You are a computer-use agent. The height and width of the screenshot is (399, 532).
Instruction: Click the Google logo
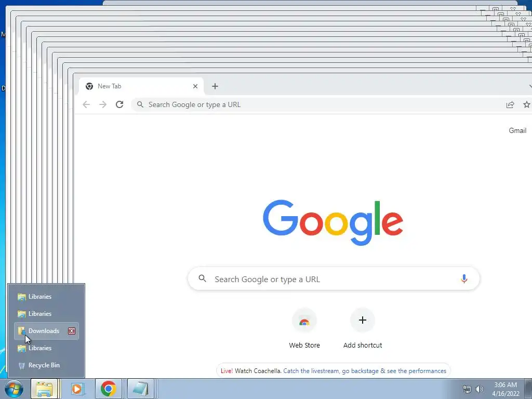pos(333,222)
